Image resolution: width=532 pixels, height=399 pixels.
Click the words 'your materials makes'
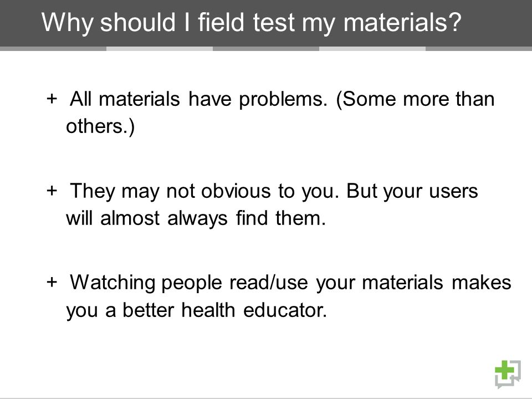click(x=413, y=283)
